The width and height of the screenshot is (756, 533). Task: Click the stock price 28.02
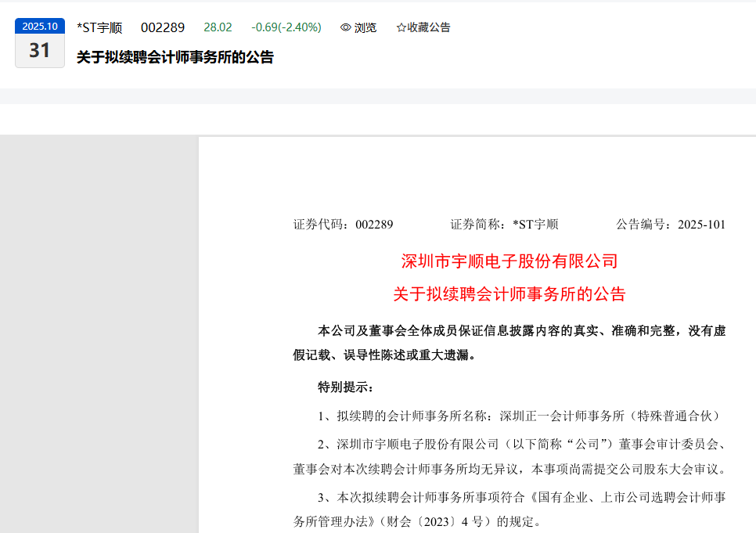pyautogui.click(x=218, y=27)
